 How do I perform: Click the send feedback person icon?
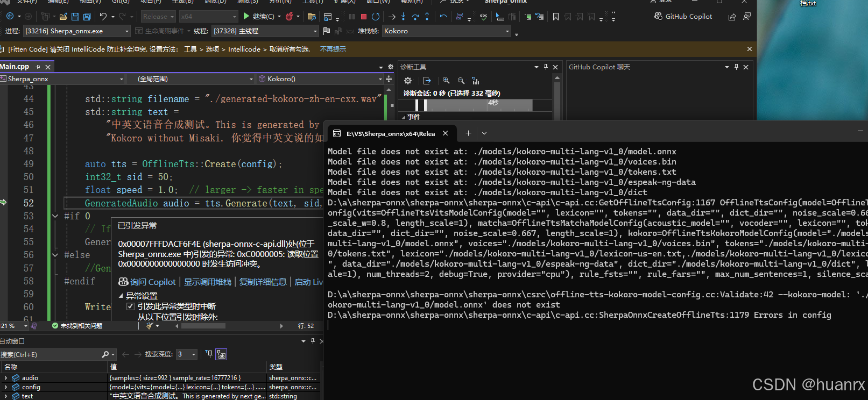747,17
